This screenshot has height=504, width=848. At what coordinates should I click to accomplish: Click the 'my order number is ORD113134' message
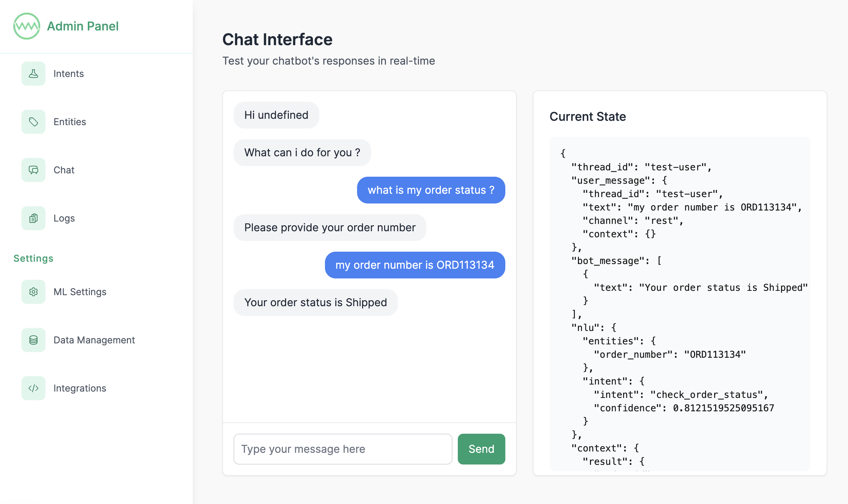tap(415, 265)
